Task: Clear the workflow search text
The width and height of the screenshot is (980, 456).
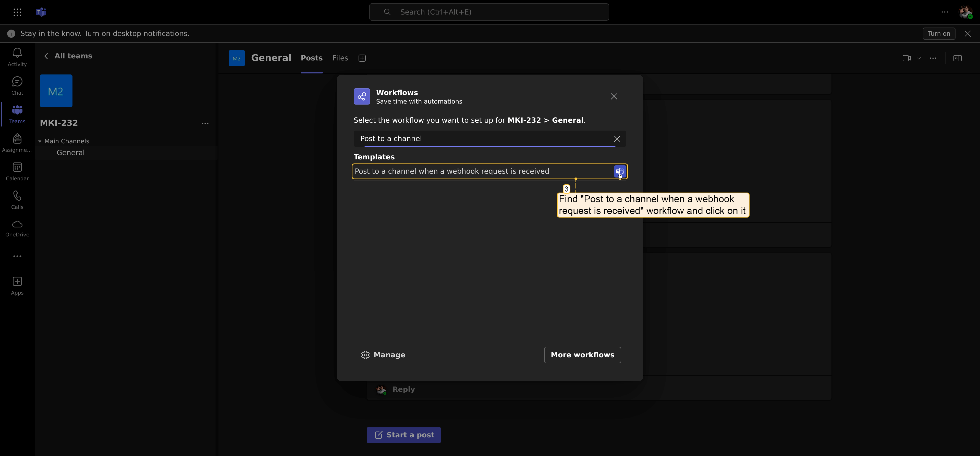Action: pyautogui.click(x=617, y=139)
